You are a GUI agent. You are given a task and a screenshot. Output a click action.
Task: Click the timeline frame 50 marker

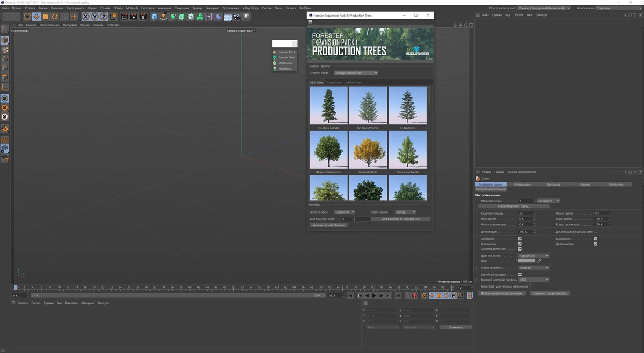click(x=233, y=288)
